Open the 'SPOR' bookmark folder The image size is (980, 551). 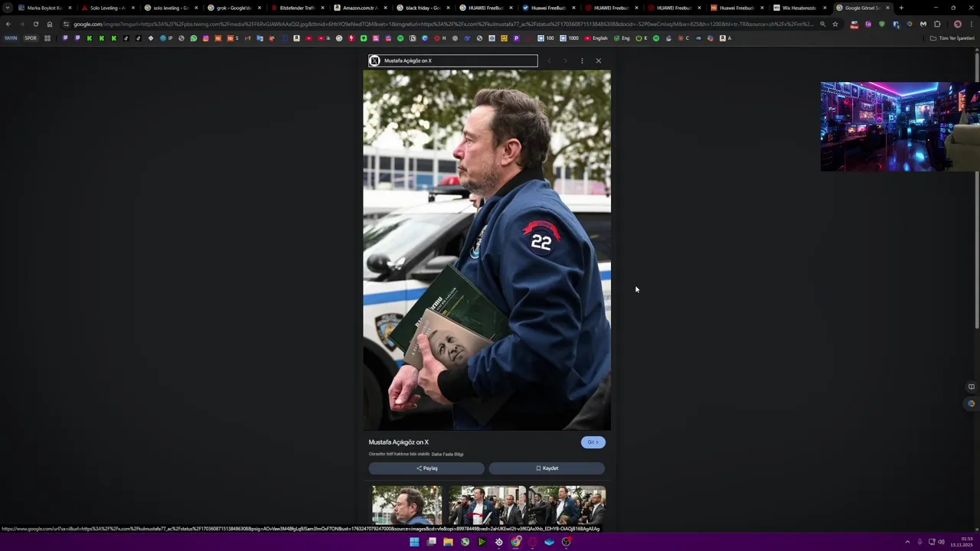click(x=31, y=38)
